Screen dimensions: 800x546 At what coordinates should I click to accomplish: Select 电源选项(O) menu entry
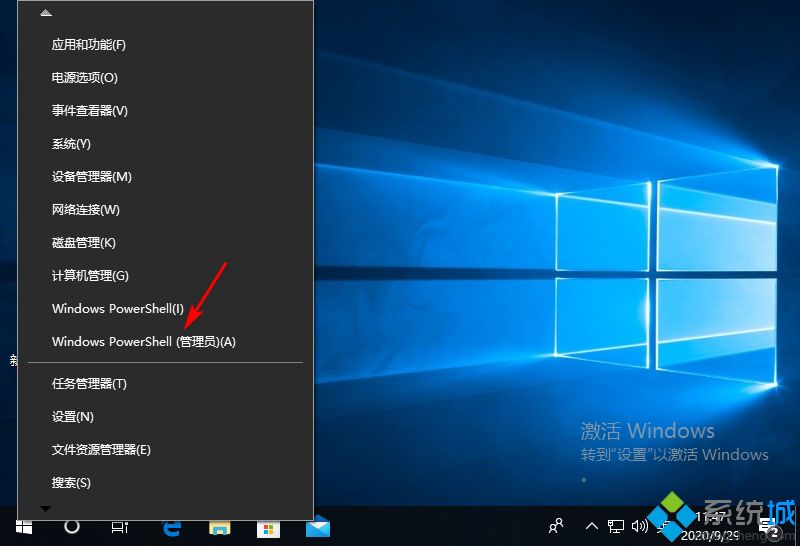[x=165, y=78]
